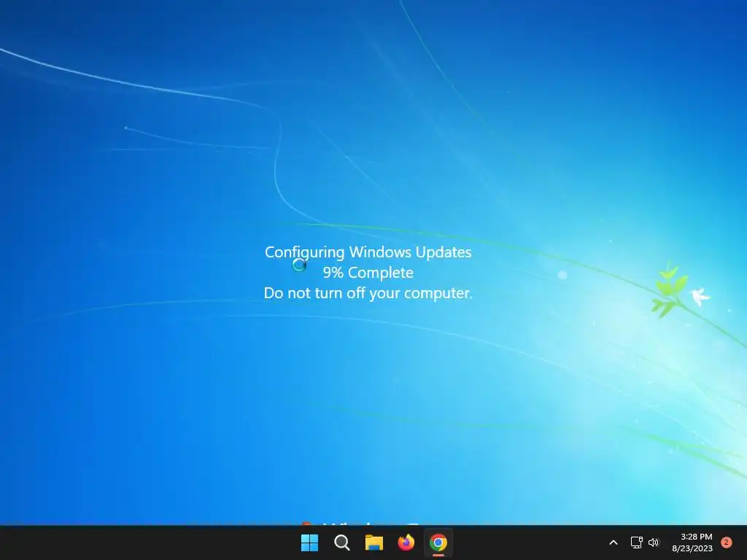Image resolution: width=747 pixels, height=560 pixels.
Task: Open the Windows Start menu
Action: [309, 542]
